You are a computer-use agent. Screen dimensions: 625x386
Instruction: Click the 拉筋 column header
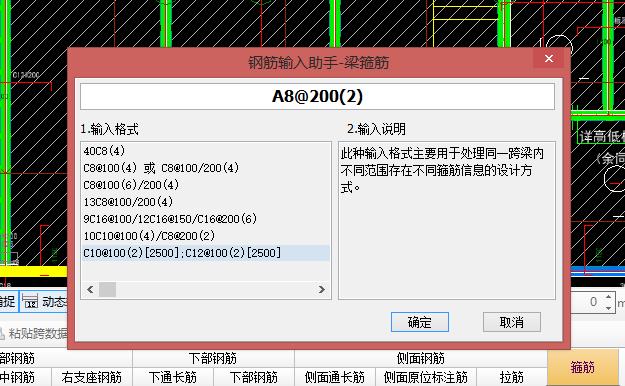(x=511, y=377)
